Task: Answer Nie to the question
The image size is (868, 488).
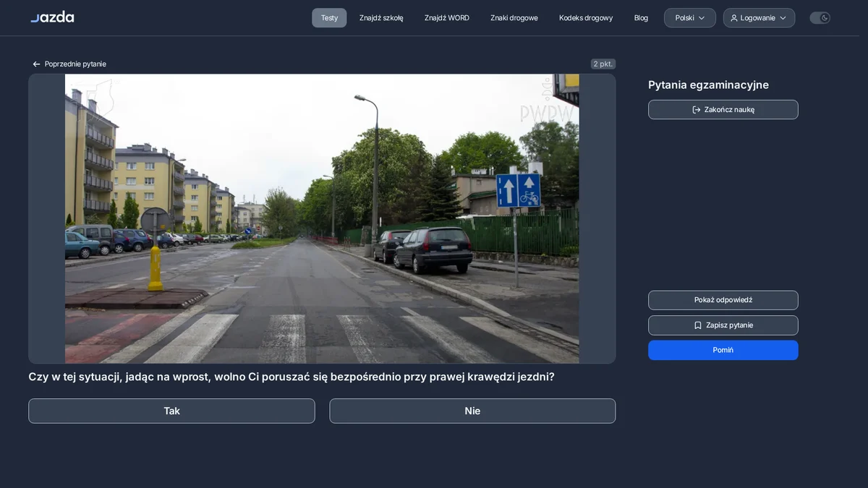Action: click(472, 411)
